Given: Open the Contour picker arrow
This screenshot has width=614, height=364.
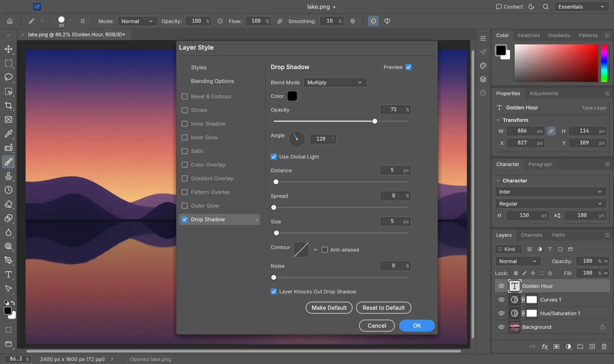Looking at the screenshot, I should coord(315,250).
